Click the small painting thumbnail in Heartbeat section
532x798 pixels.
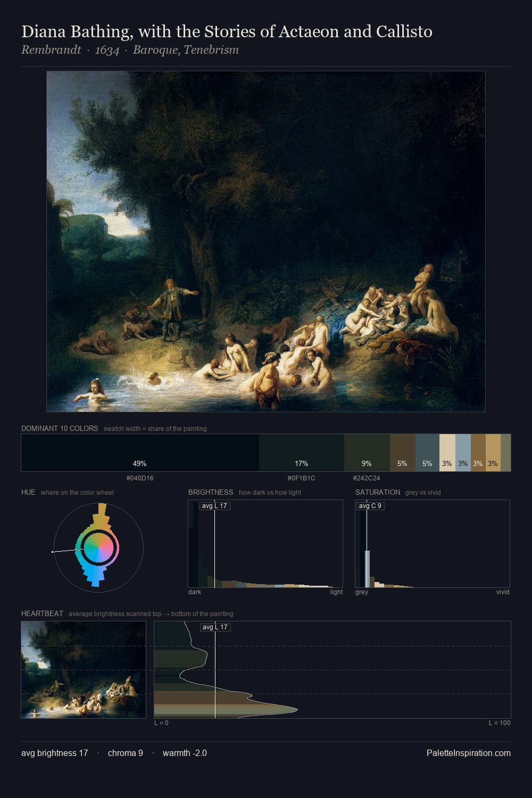(84, 670)
